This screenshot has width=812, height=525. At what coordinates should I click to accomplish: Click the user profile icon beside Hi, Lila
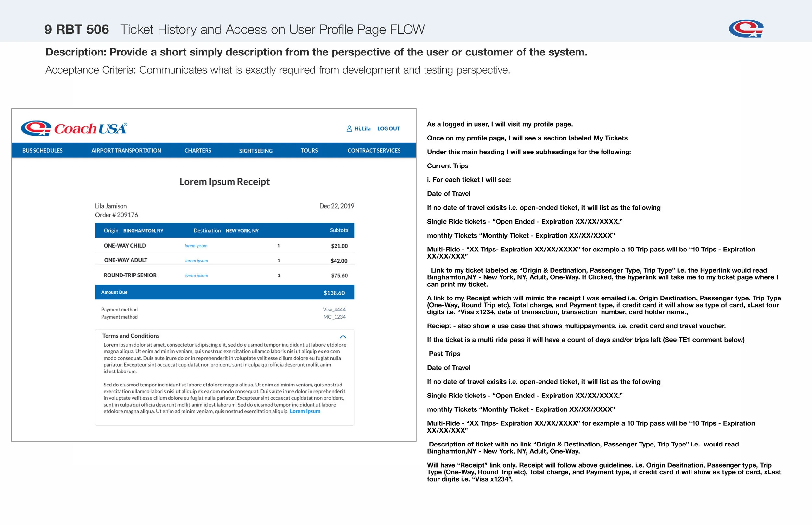tap(349, 128)
